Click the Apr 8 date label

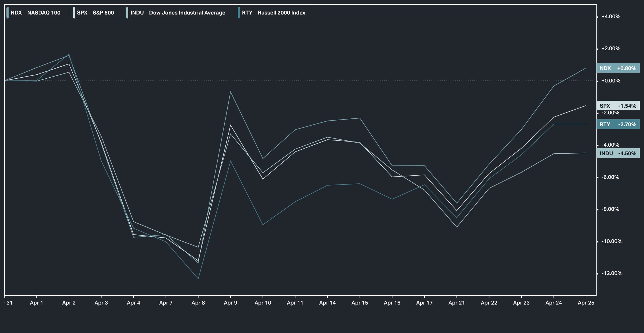[198, 303]
